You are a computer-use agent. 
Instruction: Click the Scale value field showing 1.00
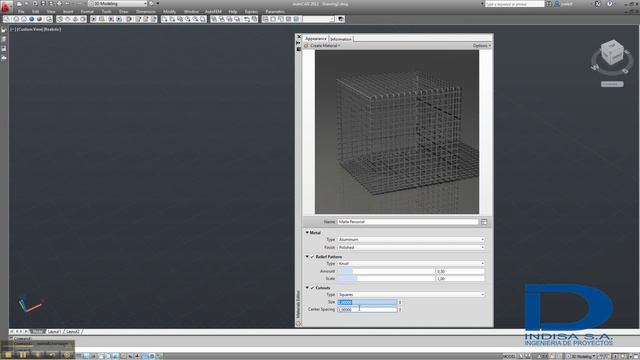coord(460,279)
